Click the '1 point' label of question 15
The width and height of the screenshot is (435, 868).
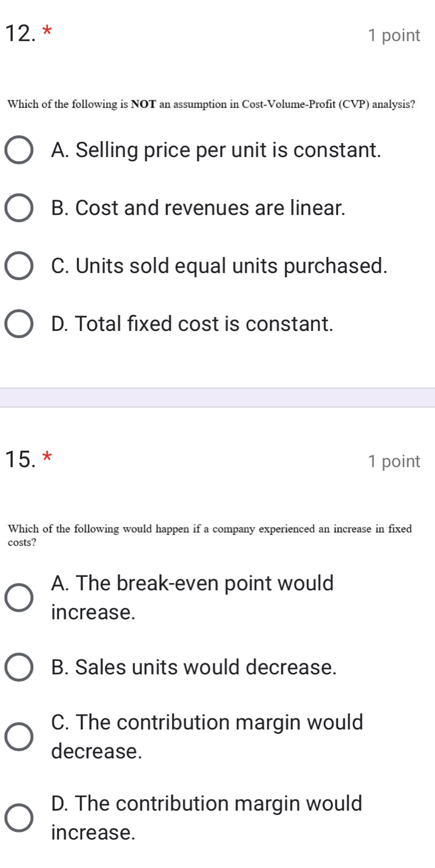pos(394,462)
